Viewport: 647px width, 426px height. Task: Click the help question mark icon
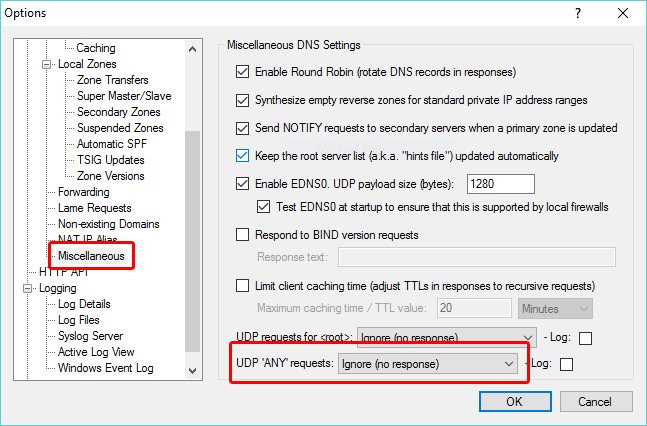(x=577, y=15)
